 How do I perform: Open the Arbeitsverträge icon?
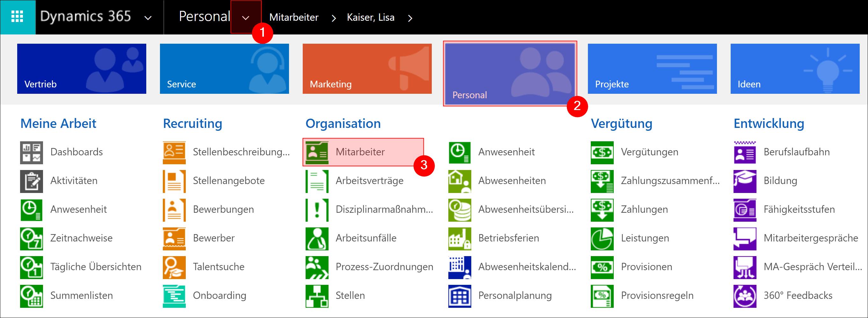317,181
